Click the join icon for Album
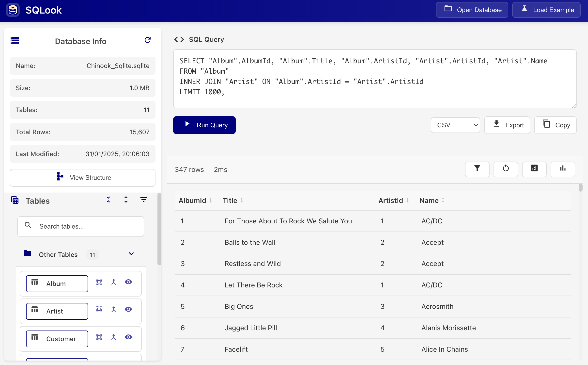 114,282
